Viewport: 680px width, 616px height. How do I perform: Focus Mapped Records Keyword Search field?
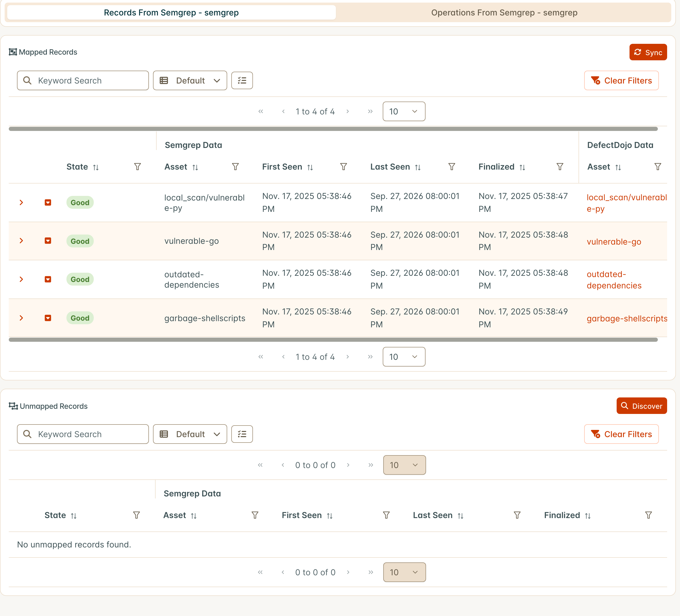83,80
